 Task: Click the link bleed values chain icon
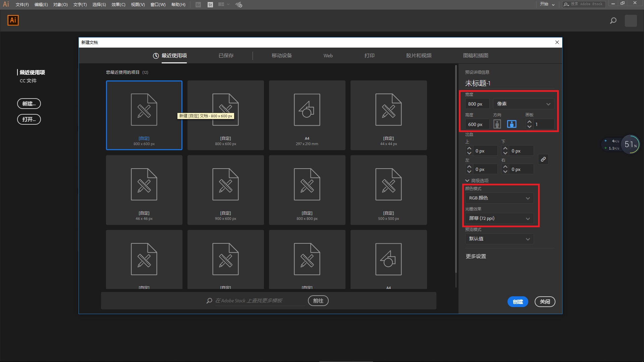coord(543,160)
